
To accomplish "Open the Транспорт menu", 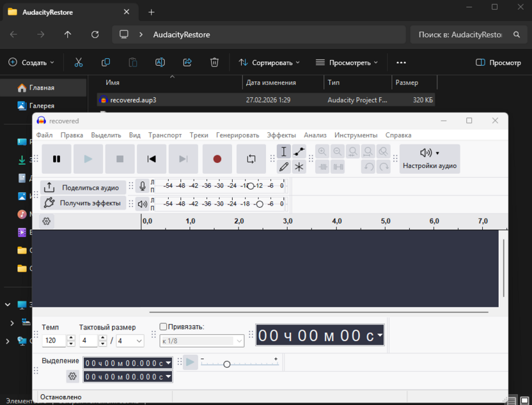I will 165,135.
